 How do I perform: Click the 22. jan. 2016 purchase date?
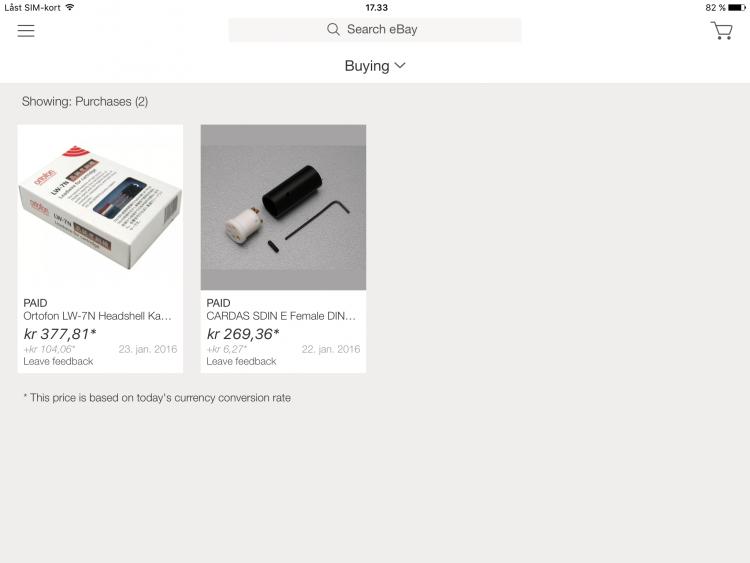pos(331,349)
